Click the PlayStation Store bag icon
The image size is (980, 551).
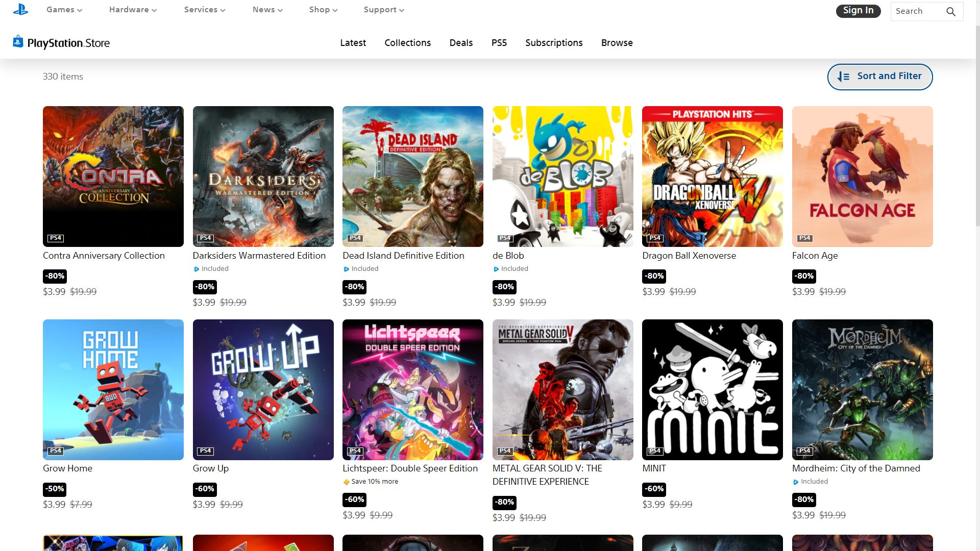(18, 42)
